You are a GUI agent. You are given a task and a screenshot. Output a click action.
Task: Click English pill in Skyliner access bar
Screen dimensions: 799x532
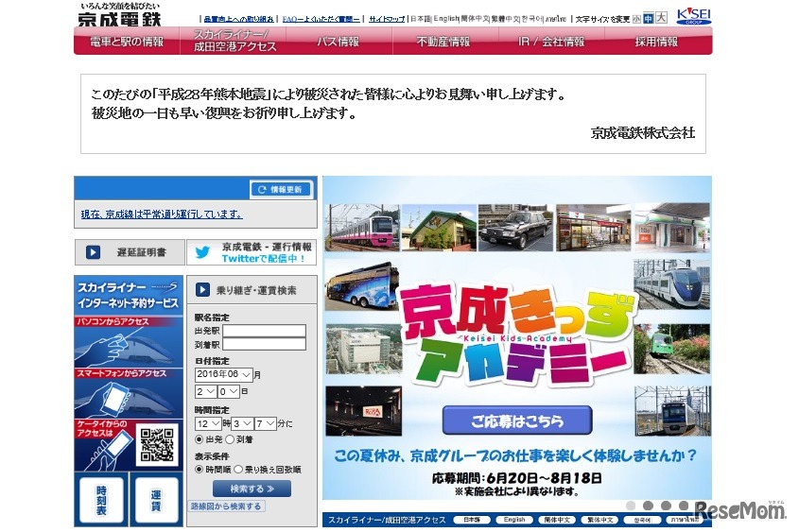[x=514, y=520]
